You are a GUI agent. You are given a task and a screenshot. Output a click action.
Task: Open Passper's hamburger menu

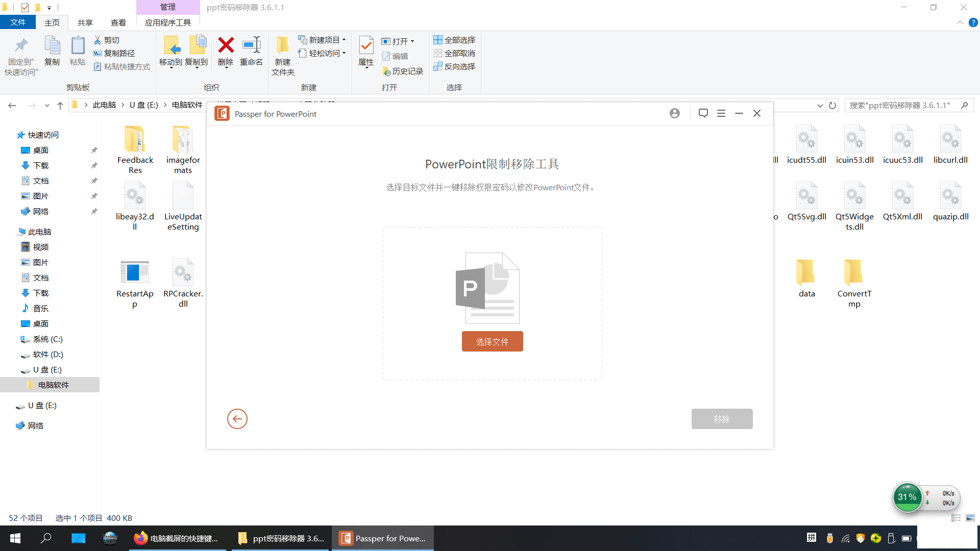(x=721, y=113)
